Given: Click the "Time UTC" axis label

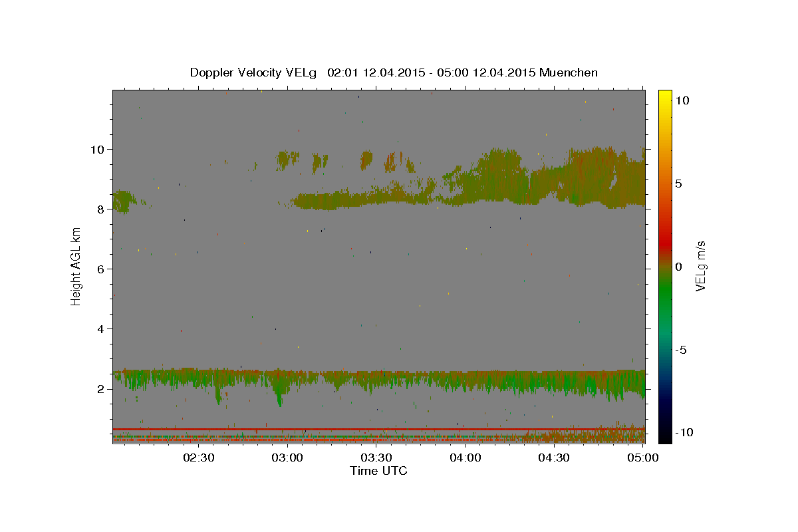Looking at the screenshot, I should pyautogui.click(x=378, y=471).
